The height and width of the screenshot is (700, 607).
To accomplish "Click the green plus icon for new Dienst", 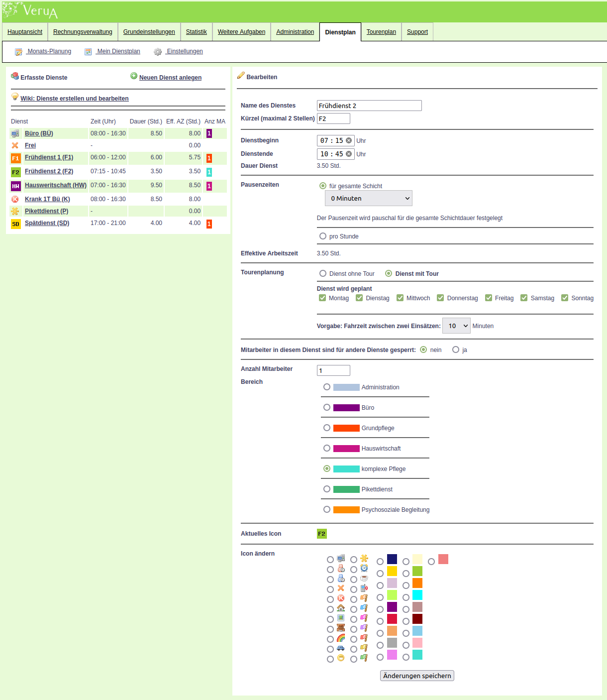I will tap(134, 76).
